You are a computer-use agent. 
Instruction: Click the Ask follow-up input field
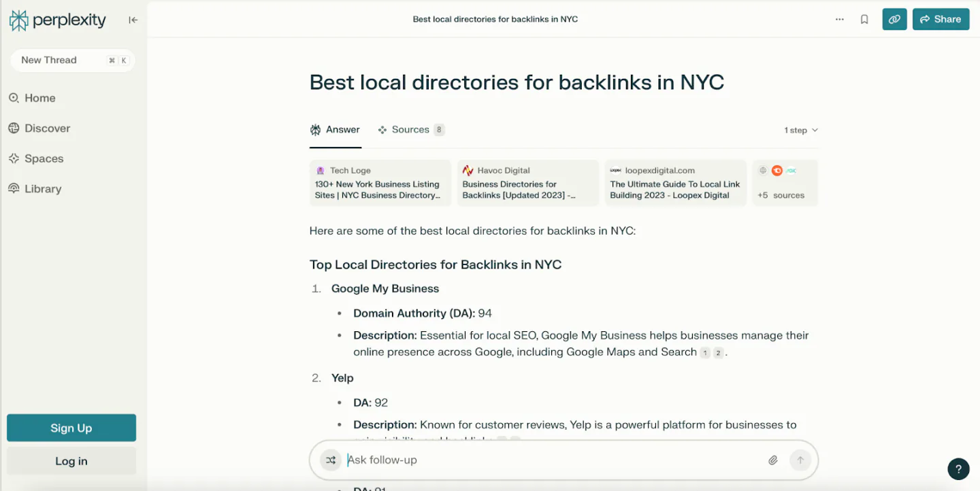551,460
